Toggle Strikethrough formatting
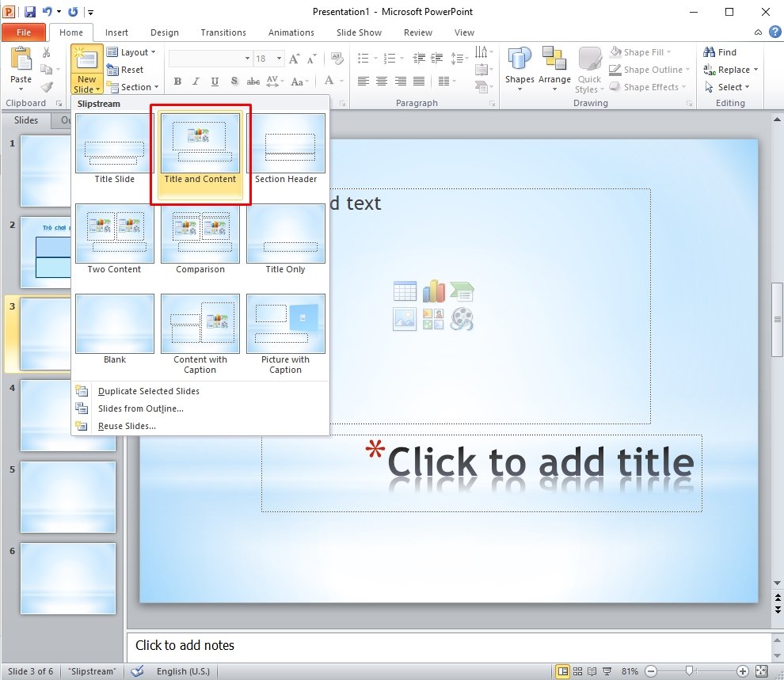 pos(253,82)
